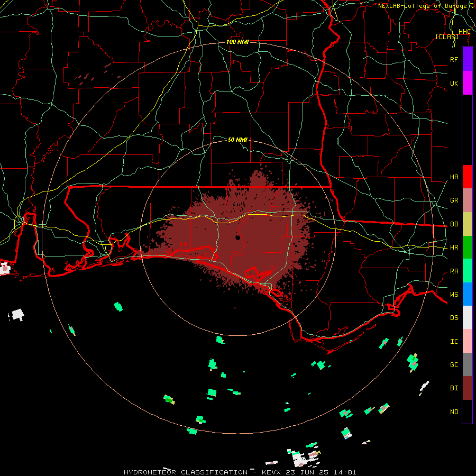Click the DS legend label

pyautogui.click(x=454, y=318)
